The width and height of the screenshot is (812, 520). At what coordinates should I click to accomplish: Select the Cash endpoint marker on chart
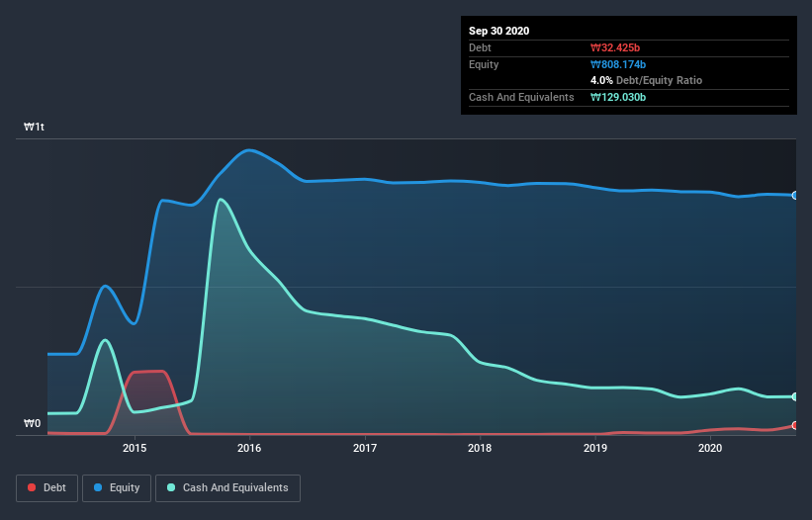coord(795,396)
